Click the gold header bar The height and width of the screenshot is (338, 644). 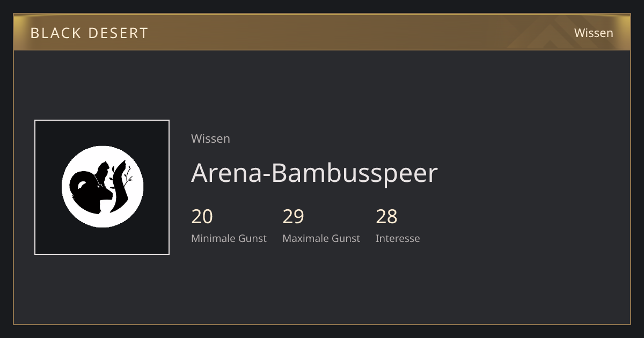[322, 32]
